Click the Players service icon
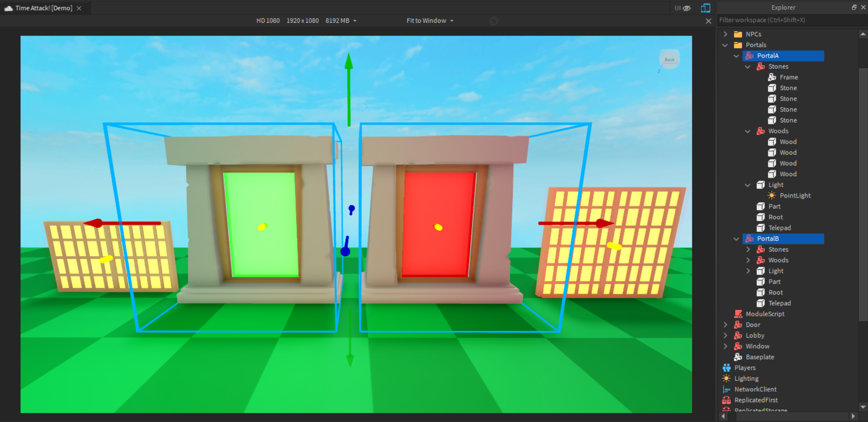 coord(726,368)
